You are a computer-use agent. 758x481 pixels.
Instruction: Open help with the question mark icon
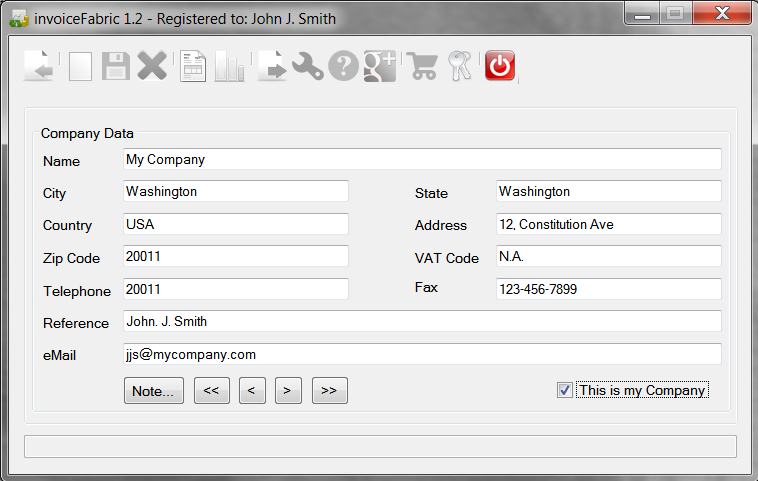[344, 66]
